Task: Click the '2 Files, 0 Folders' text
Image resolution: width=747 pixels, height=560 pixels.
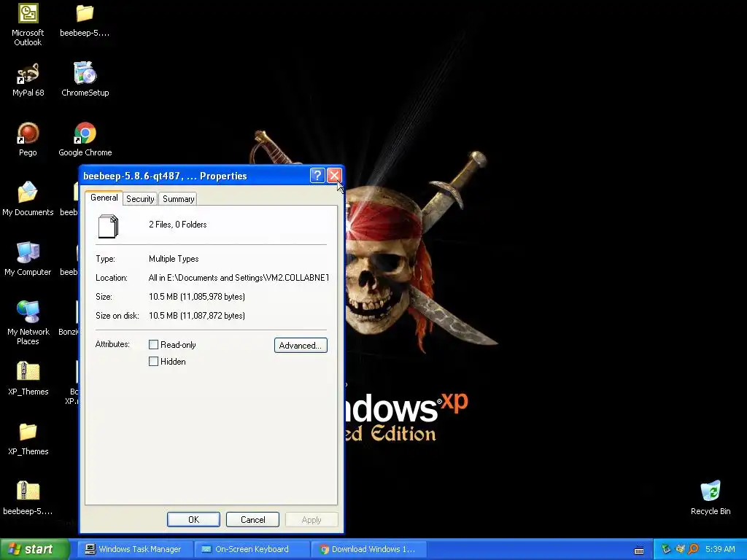Action: tap(178, 225)
